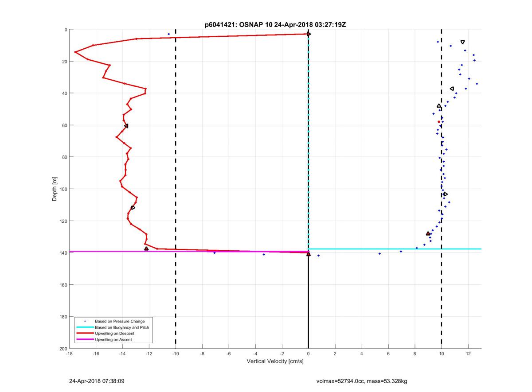532x392 pixels.
Task: Click the y-axis tick label '200'
Action: coord(63,349)
